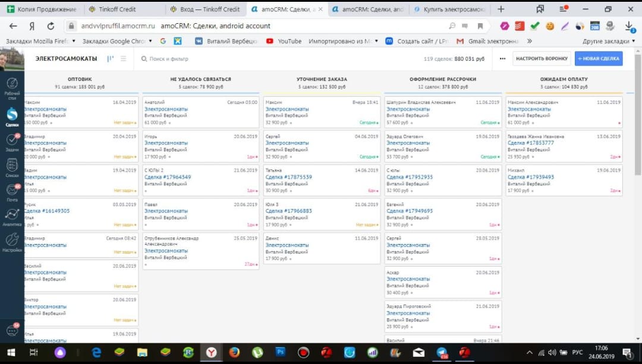Open Настройки settings in sidebar
Image resolution: width=642 pixels, height=364 pixels.
[12, 242]
